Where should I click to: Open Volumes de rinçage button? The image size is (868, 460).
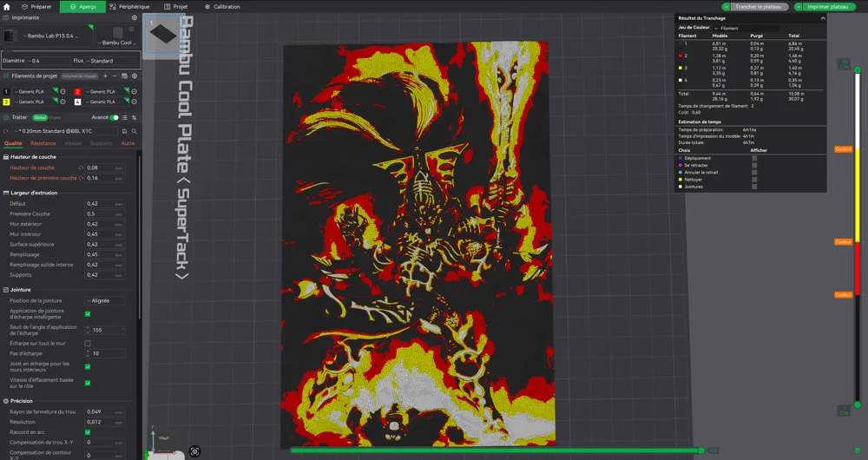click(x=80, y=76)
